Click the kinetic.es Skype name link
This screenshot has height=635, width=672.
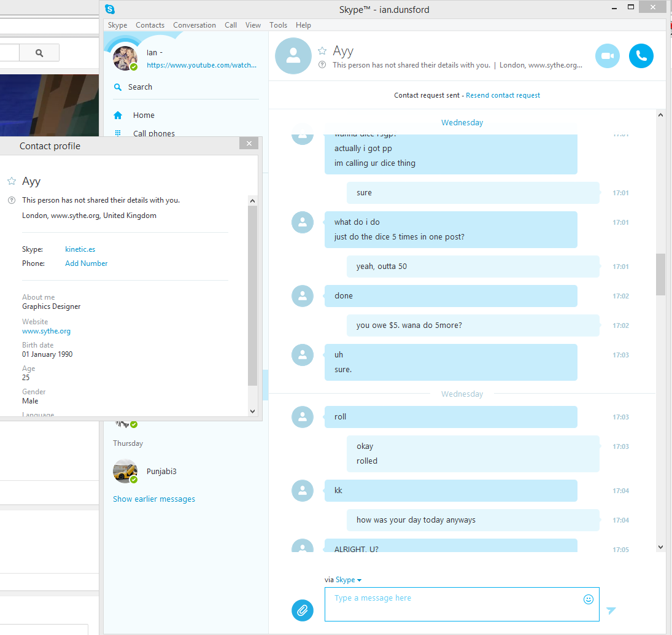coord(80,249)
